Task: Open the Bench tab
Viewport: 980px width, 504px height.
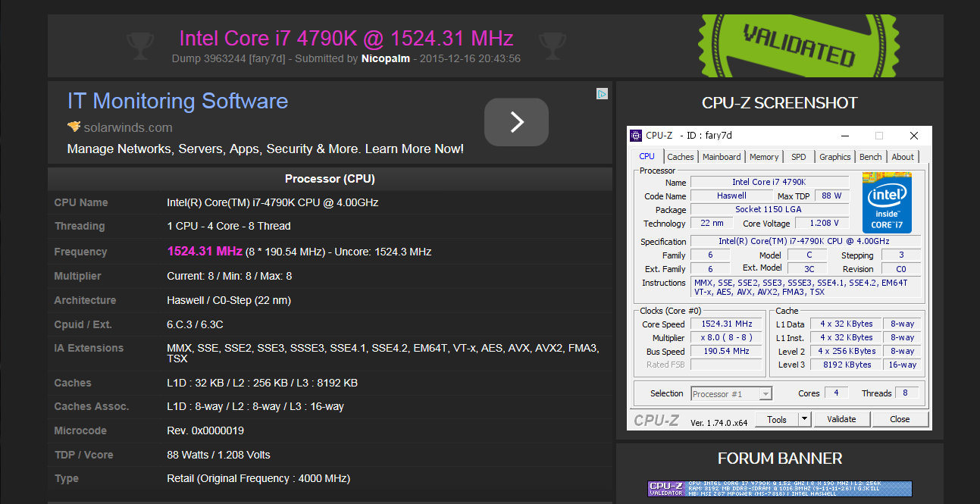Action: [871, 157]
